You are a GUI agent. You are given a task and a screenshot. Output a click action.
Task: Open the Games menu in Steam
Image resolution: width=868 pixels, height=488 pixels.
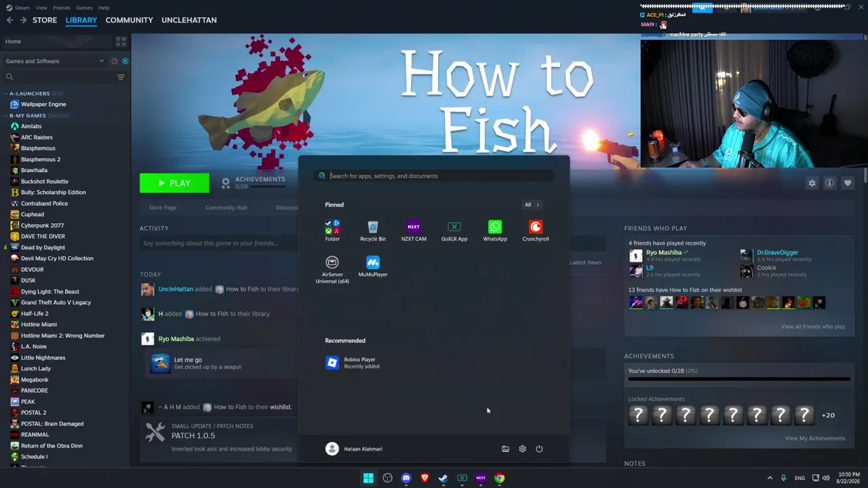tap(85, 7)
